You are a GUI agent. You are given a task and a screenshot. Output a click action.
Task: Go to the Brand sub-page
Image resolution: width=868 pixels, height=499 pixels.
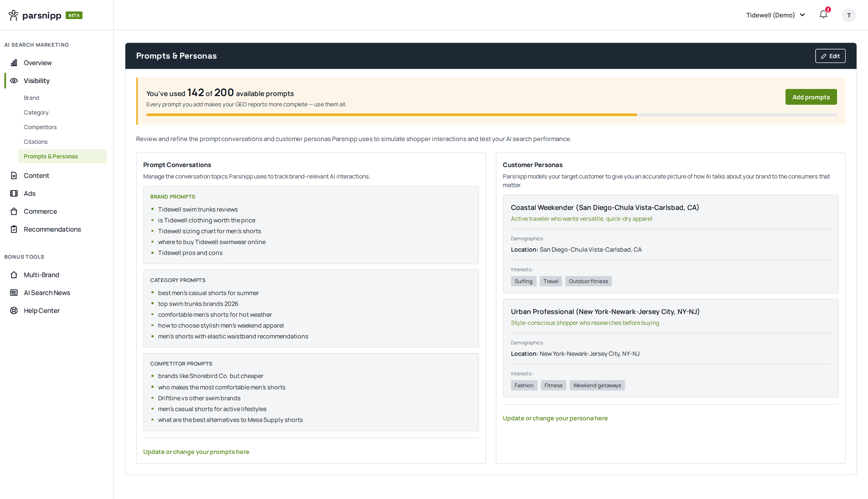pyautogui.click(x=31, y=98)
